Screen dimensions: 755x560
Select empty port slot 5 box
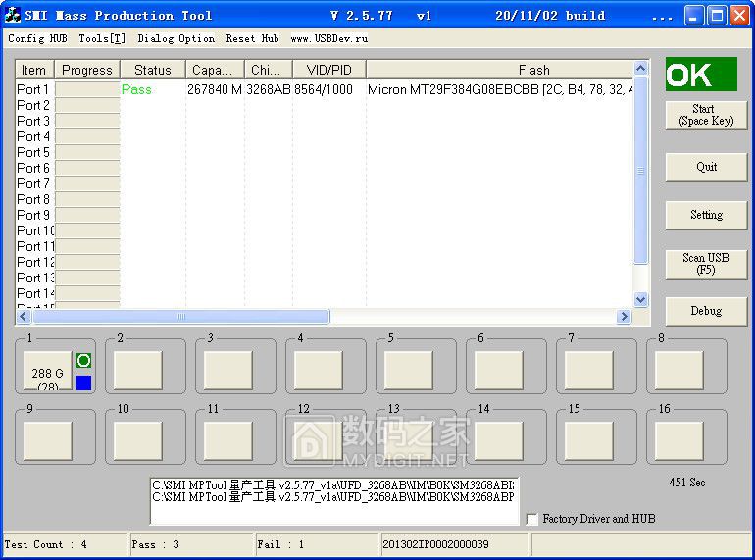[x=408, y=370]
